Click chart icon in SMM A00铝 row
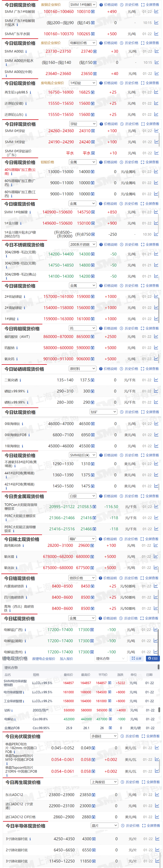 point(157,51)
